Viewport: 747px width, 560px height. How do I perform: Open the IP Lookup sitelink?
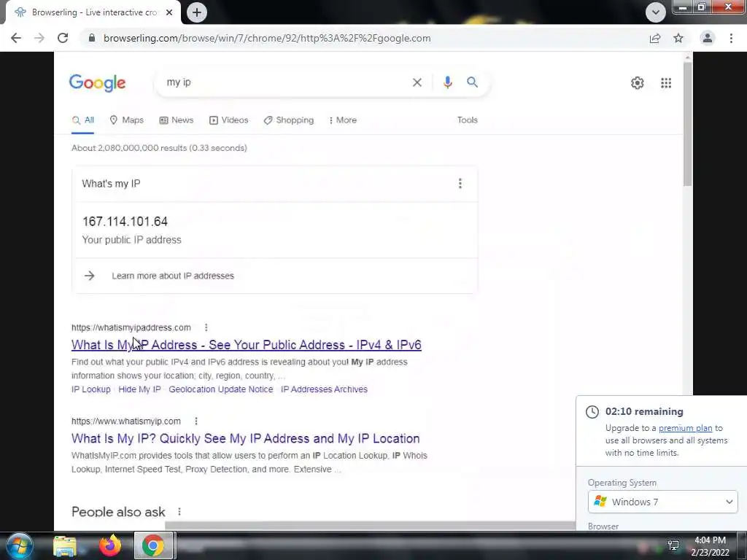91,389
